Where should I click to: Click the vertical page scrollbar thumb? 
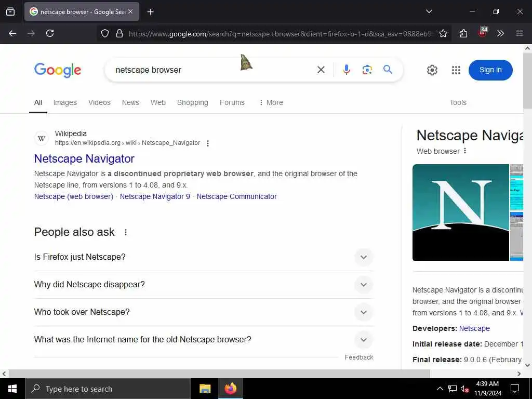pos(527,81)
